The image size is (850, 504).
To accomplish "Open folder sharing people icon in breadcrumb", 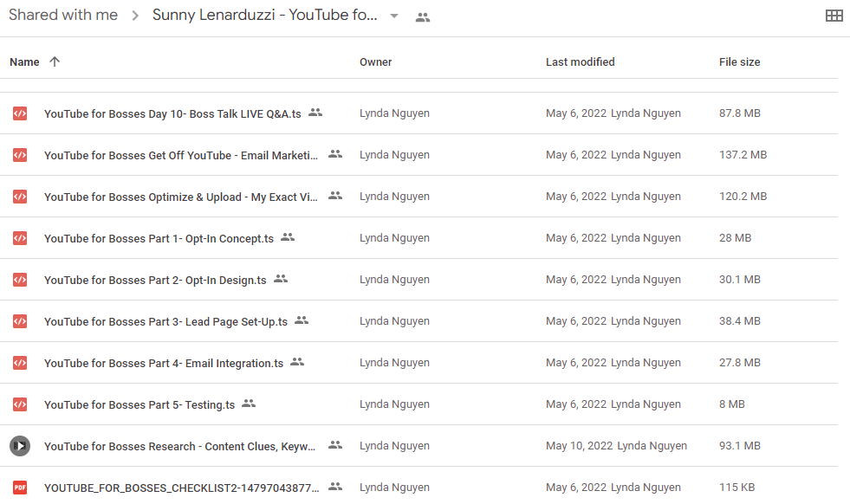I will pos(423,17).
